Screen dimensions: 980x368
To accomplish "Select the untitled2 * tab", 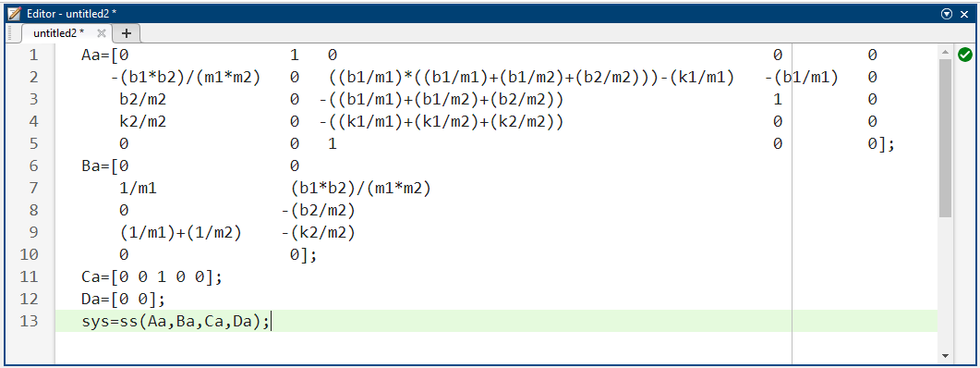I will pyautogui.click(x=59, y=33).
